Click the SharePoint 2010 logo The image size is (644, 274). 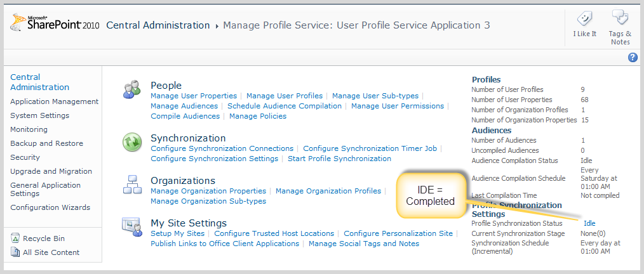pyautogui.click(x=55, y=24)
